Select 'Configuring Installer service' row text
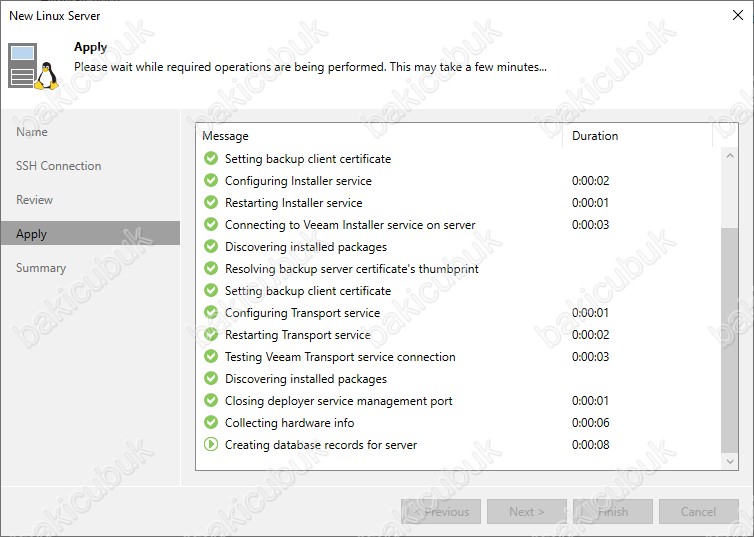The image size is (754, 537). (298, 181)
